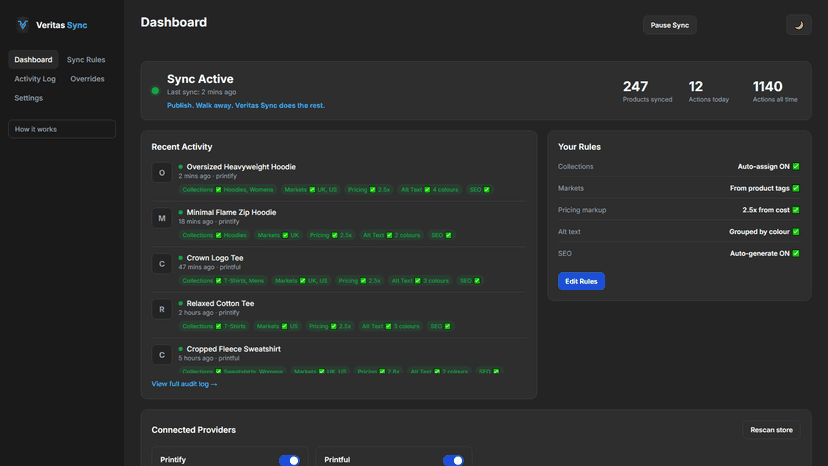The width and height of the screenshot is (828, 466).
Task: Click the 'Markets UK' tag on Minimal Flame Zip Hoodie
Action: coord(278,235)
